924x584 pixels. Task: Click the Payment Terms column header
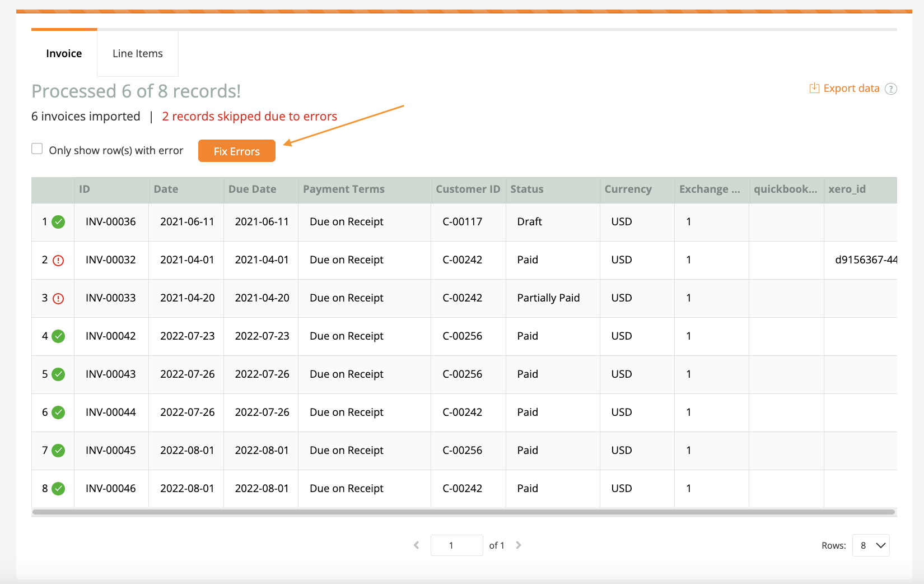[x=365, y=189]
